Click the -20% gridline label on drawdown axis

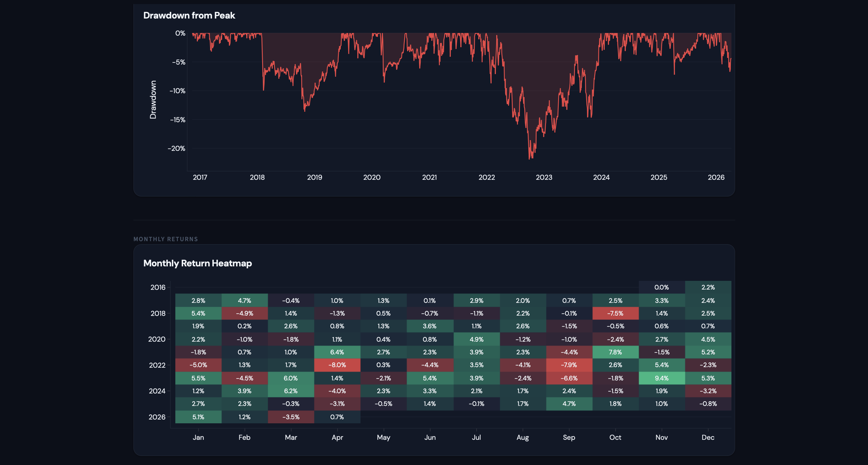(176, 148)
